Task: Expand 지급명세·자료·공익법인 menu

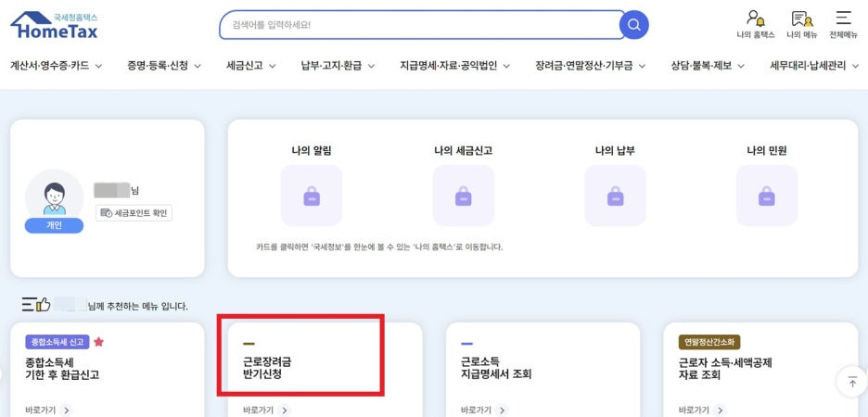Action: tap(455, 66)
